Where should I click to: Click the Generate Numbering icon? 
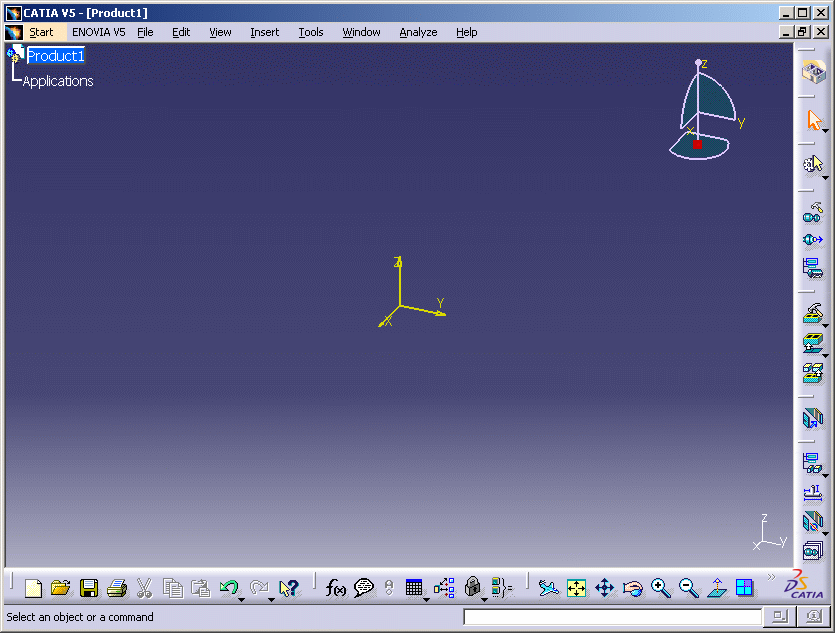(x=813, y=492)
